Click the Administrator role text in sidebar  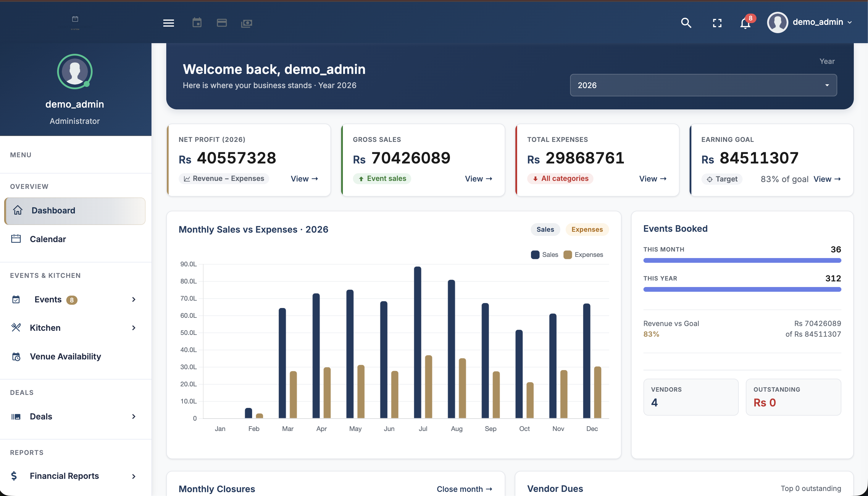75,121
